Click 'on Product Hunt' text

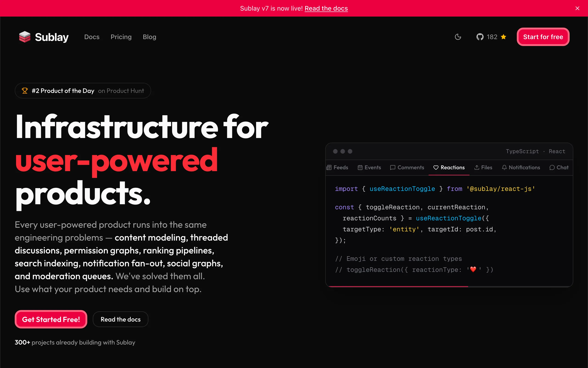[x=121, y=91]
